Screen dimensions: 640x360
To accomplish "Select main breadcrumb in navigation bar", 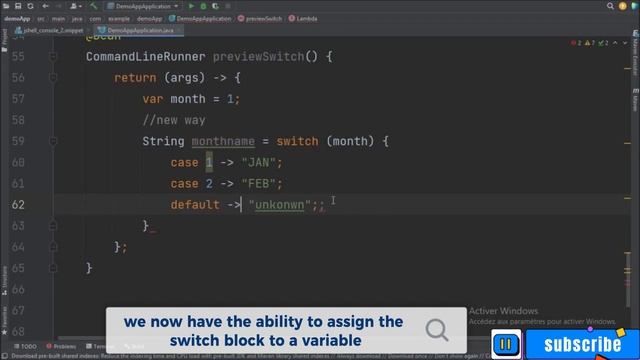I will coord(58,19).
